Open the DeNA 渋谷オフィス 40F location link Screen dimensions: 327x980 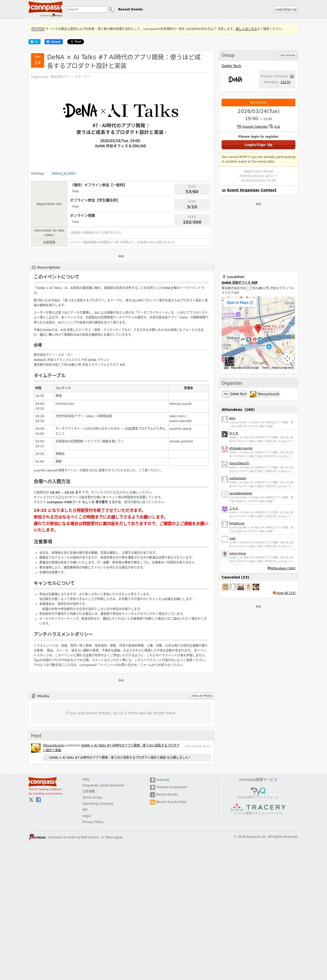point(240,282)
